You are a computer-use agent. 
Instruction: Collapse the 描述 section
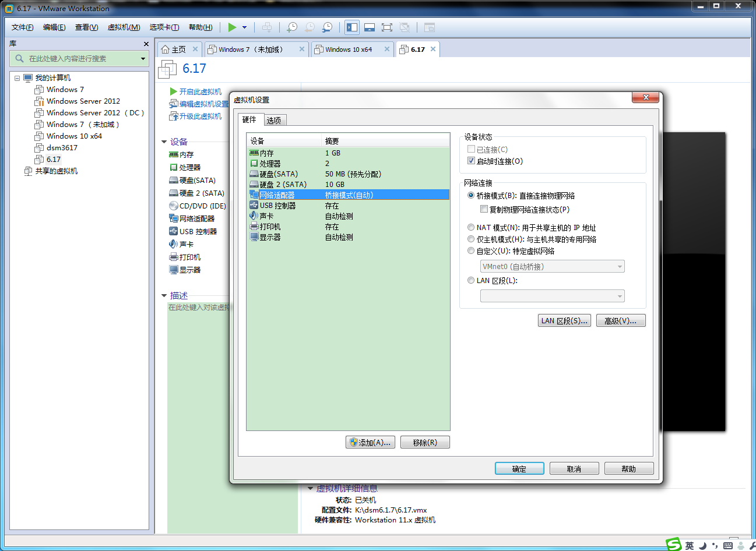[164, 295]
